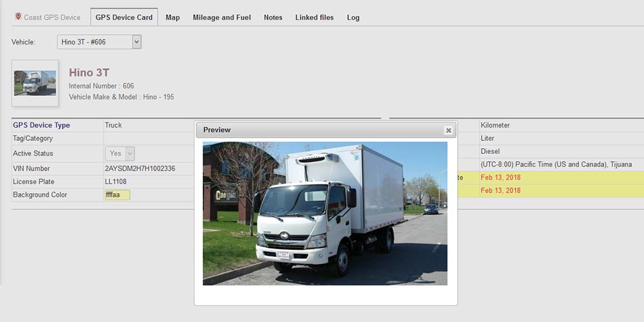The image size is (644, 322).
Task: Go to Mileage and Fuel tab
Action: click(222, 17)
